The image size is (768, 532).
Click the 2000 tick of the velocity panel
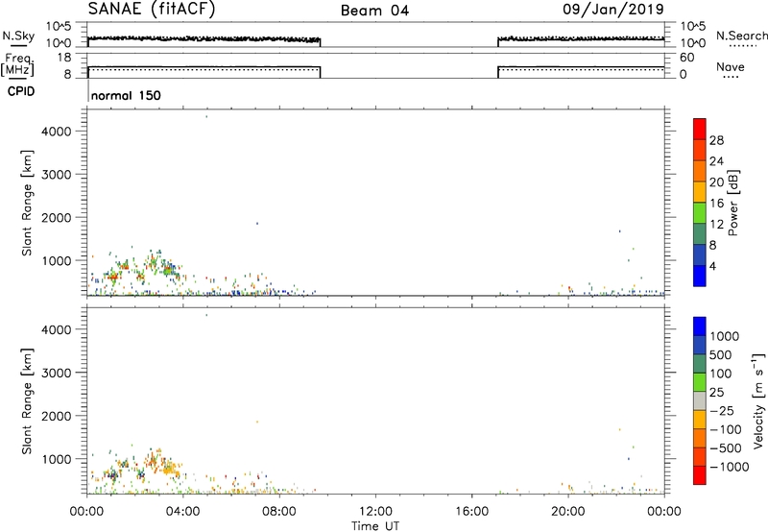57,416
